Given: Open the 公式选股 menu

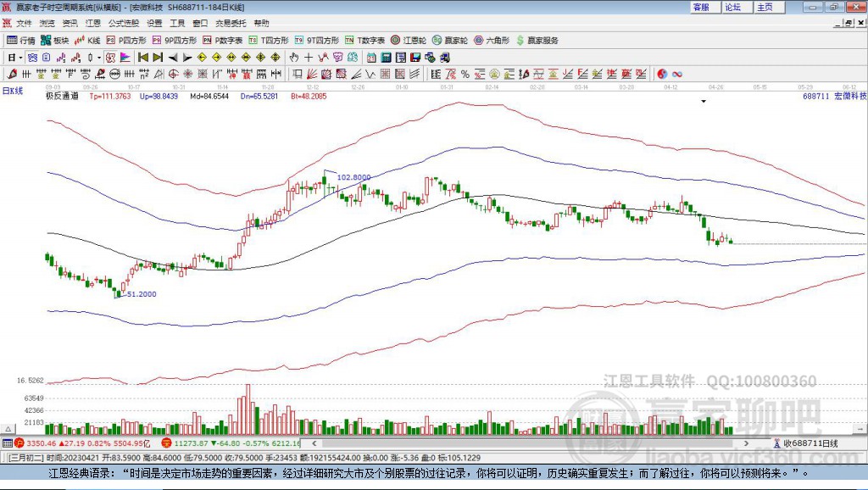Looking at the screenshot, I should (x=124, y=23).
